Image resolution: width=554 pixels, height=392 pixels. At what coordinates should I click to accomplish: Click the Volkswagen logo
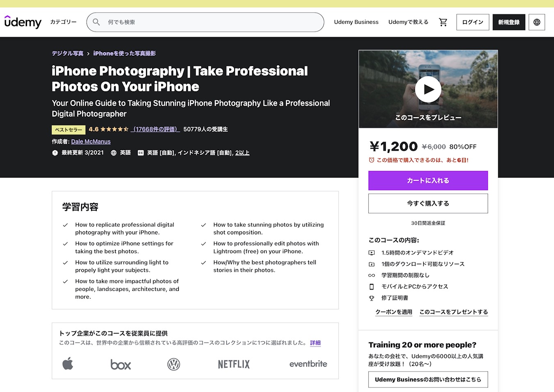174,364
